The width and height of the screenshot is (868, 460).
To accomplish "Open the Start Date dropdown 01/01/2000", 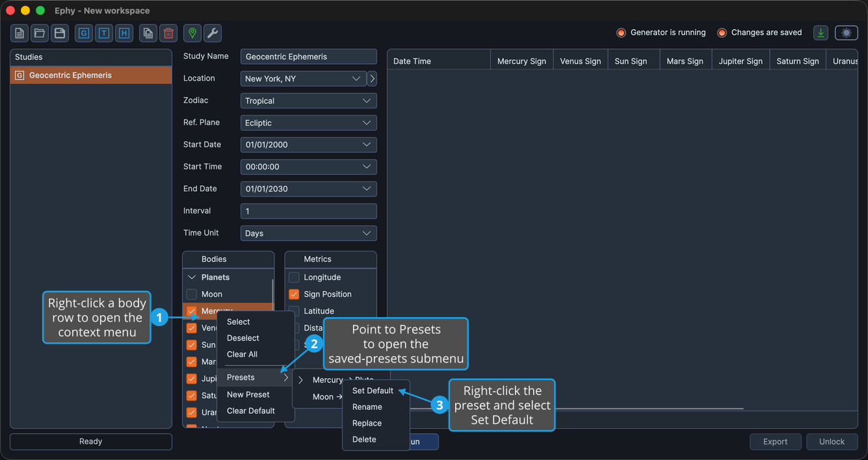I will pyautogui.click(x=309, y=145).
